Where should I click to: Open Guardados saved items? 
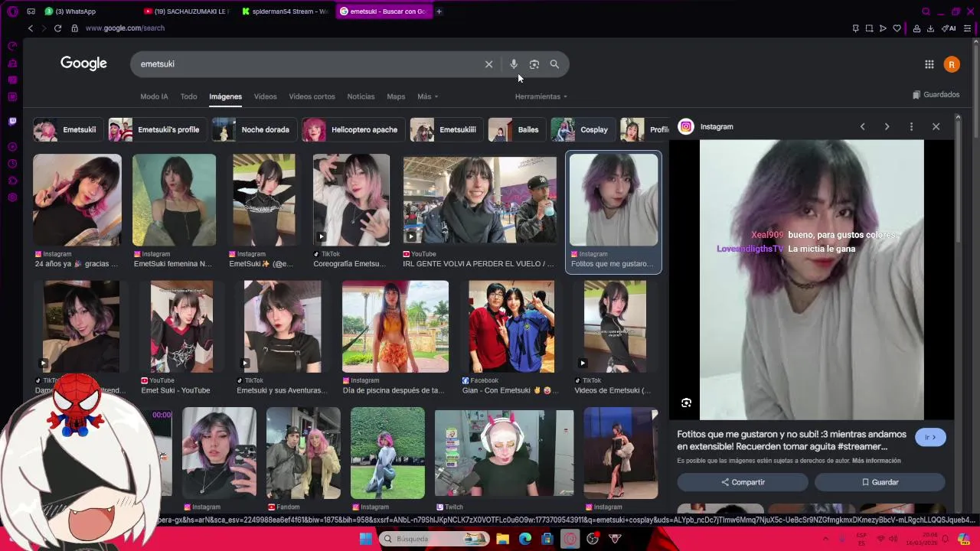(x=936, y=95)
